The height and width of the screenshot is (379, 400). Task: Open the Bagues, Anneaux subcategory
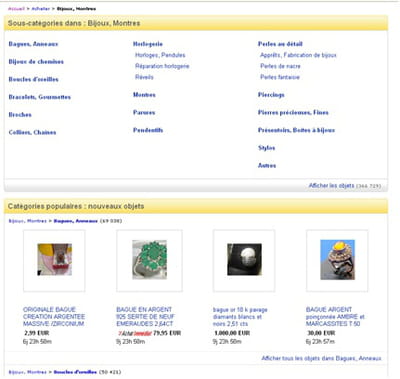pyautogui.click(x=33, y=44)
